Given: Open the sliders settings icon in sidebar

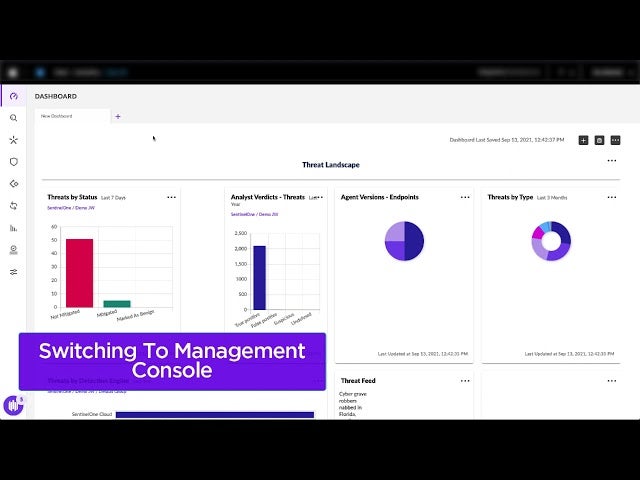Looking at the screenshot, I should (13, 272).
